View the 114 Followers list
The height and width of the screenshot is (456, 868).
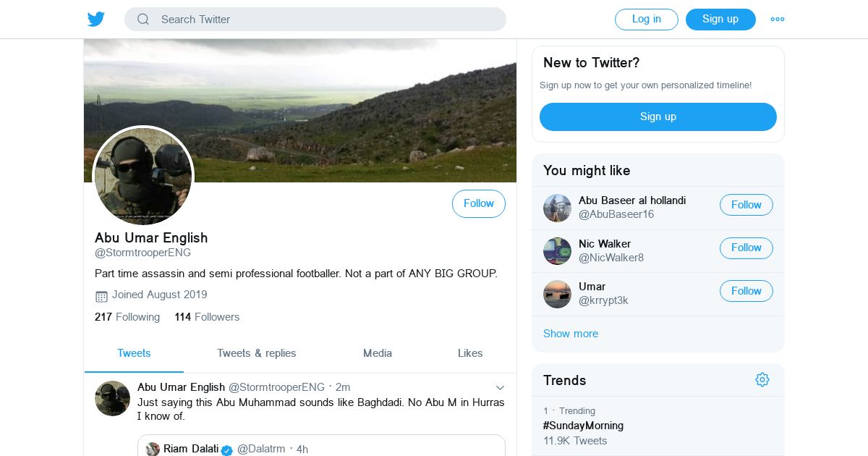pyautogui.click(x=207, y=317)
